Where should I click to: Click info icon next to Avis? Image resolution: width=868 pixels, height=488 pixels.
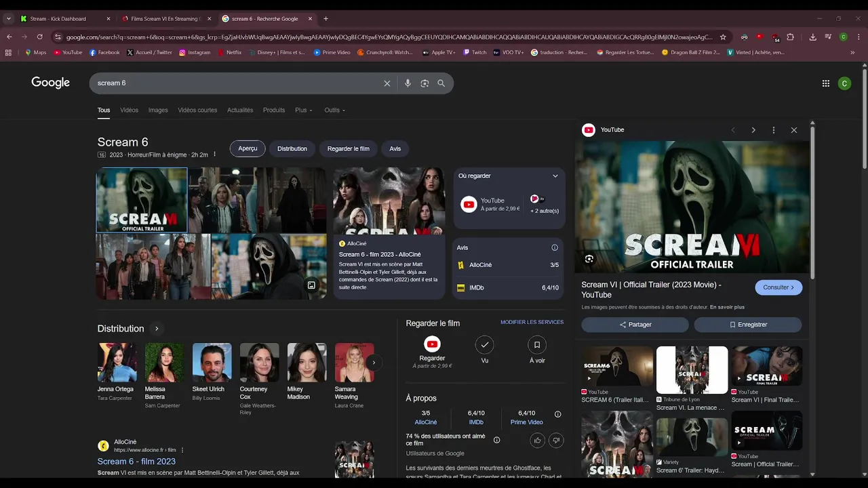555,248
